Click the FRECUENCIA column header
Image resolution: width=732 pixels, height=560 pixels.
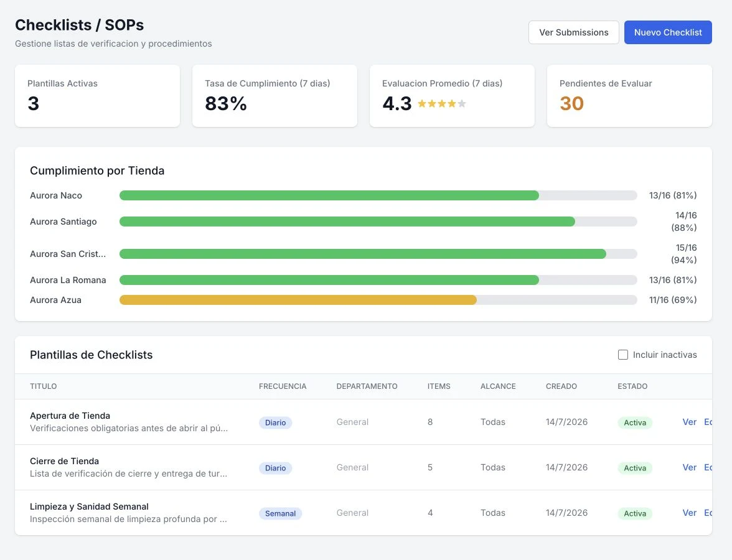[283, 386]
